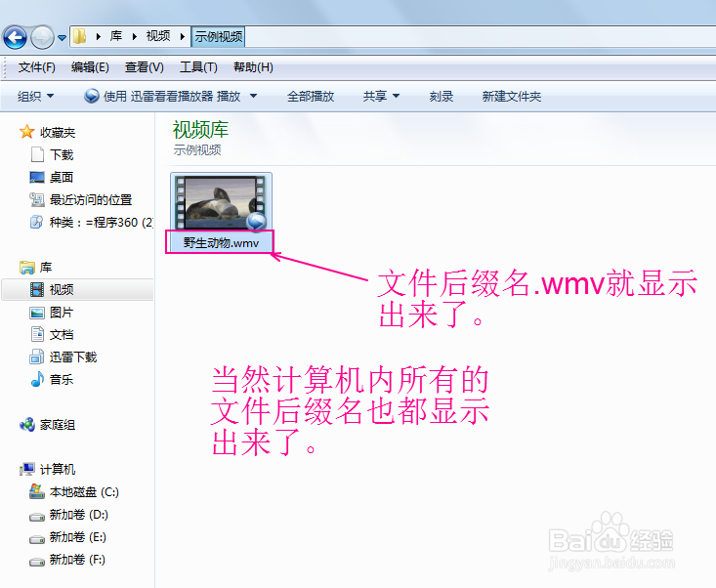The height and width of the screenshot is (588, 716).
Task: Click the 迅雷看看播放器 icon in toolbar
Action: point(91,96)
